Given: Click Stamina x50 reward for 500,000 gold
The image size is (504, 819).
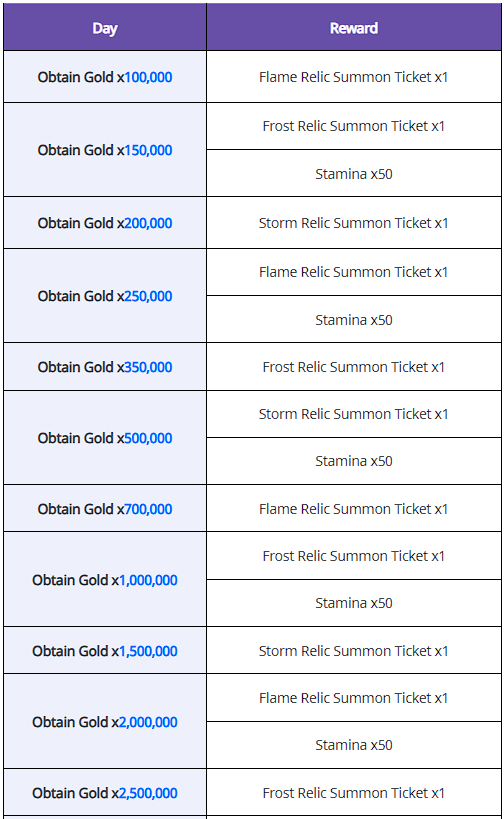Looking at the screenshot, I should coord(354,461).
